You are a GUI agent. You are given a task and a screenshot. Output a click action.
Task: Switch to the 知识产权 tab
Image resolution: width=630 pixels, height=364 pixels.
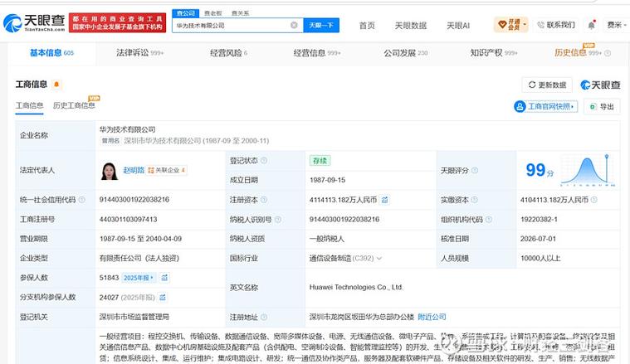(x=494, y=52)
